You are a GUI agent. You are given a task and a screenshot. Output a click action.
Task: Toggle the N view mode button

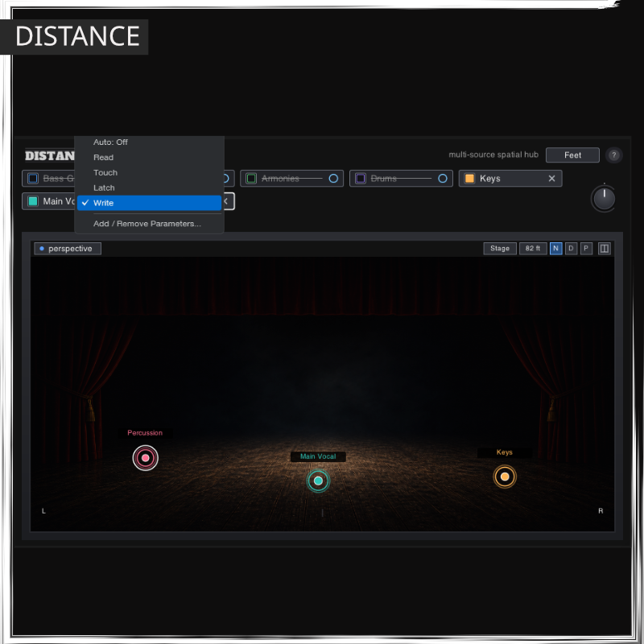pyautogui.click(x=555, y=249)
